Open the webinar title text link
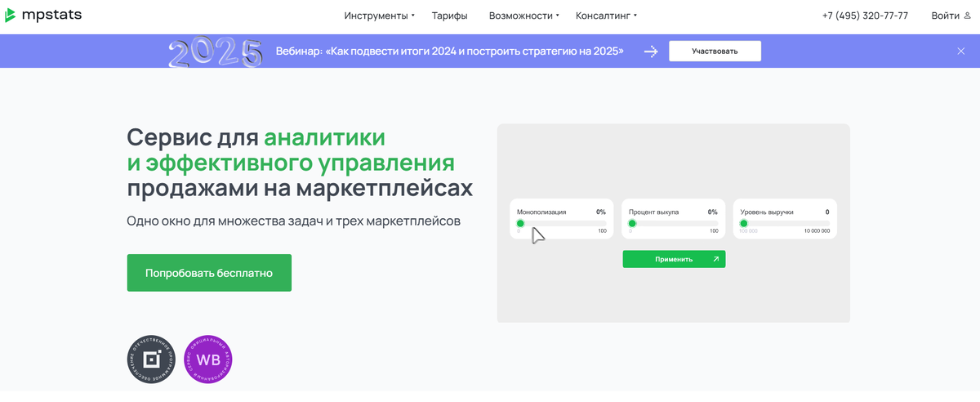This screenshot has height=402, width=980. (x=449, y=51)
